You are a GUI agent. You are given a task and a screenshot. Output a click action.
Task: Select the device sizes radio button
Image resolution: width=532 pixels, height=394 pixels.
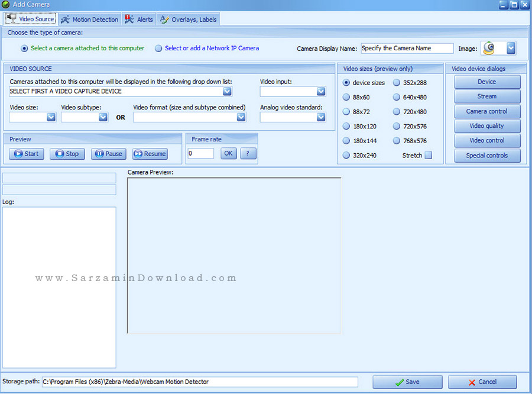pos(346,83)
